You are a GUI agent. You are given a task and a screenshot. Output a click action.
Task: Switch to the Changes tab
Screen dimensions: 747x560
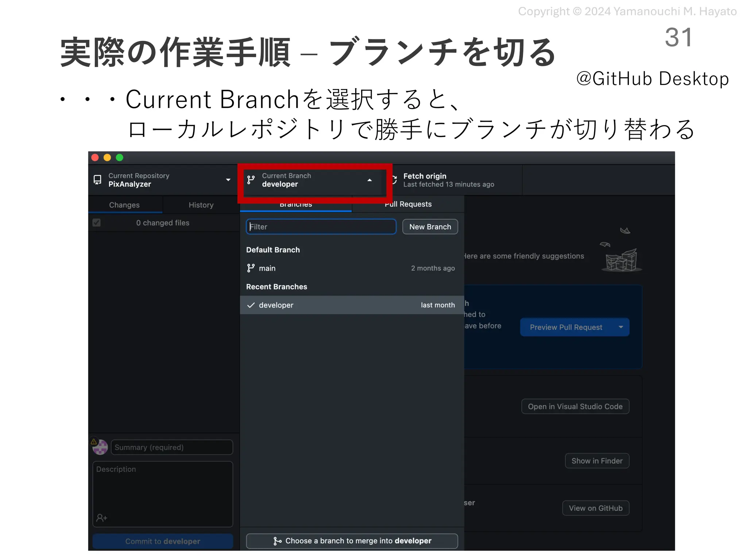(124, 205)
